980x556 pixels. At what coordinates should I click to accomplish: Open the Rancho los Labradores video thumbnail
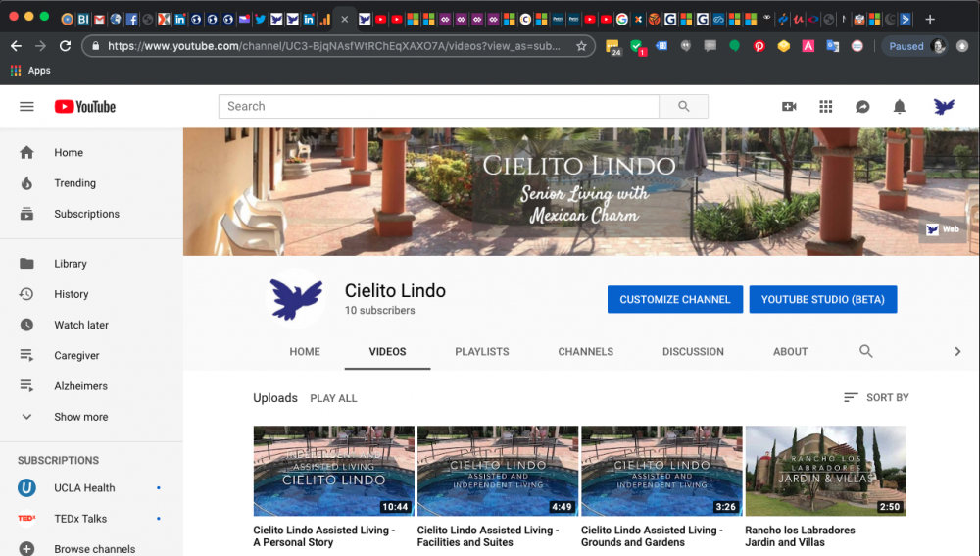point(825,471)
